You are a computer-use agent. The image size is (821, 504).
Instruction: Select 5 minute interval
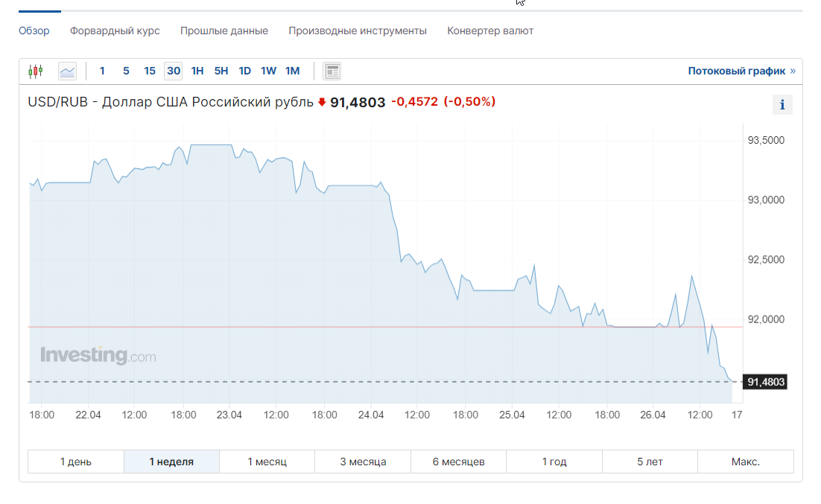pos(126,71)
